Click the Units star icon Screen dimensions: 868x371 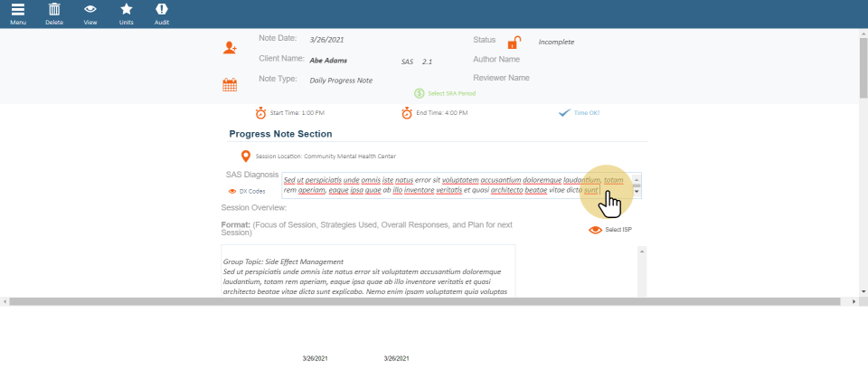point(126,10)
